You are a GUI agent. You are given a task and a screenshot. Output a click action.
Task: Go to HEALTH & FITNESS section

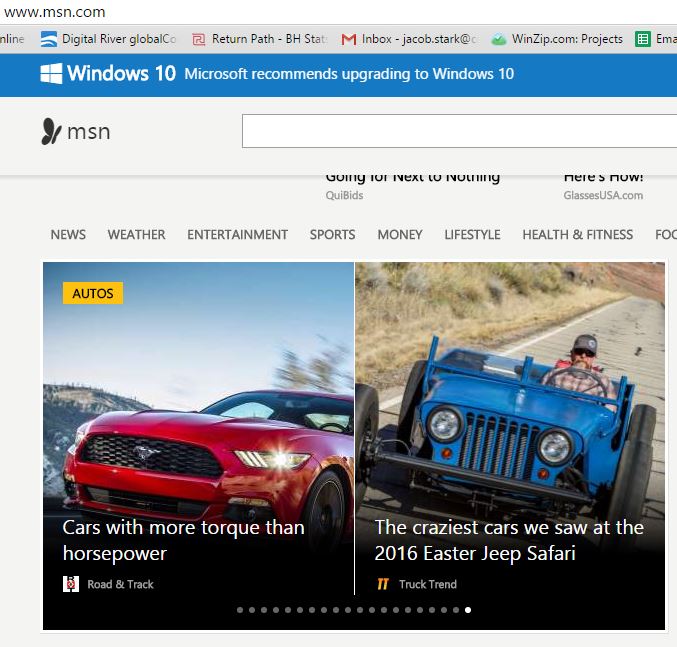click(x=578, y=234)
